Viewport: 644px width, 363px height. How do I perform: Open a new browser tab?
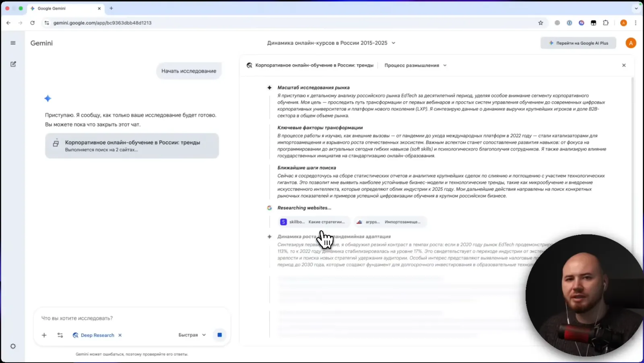[x=111, y=8]
